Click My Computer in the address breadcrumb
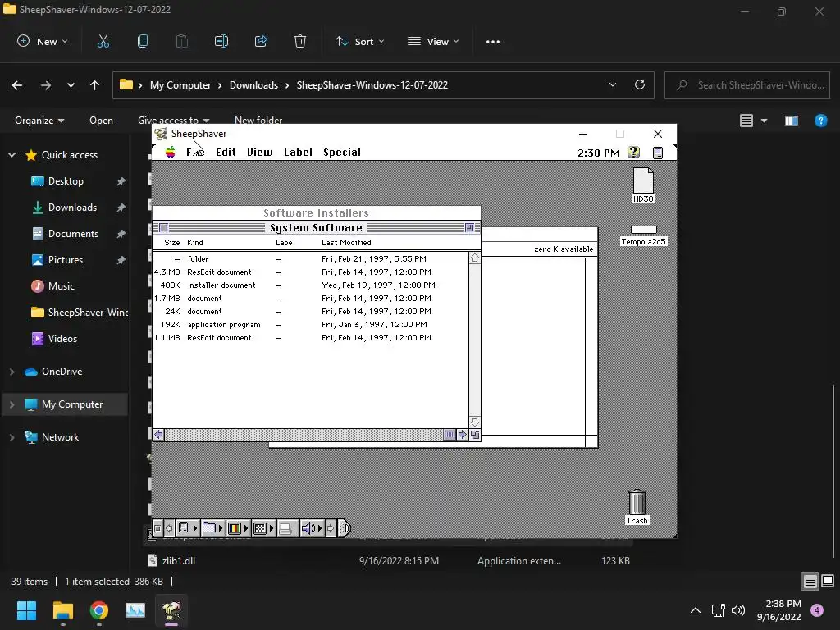 tap(180, 85)
